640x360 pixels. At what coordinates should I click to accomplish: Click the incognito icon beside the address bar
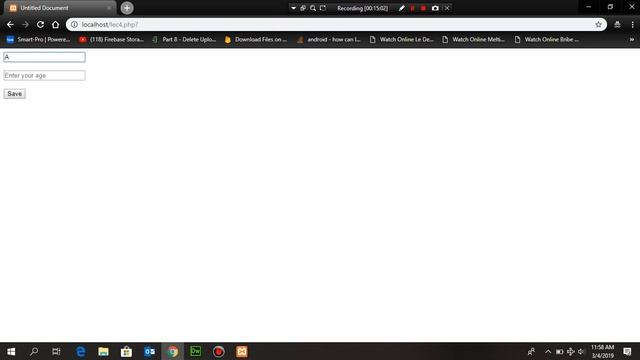[617, 24]
